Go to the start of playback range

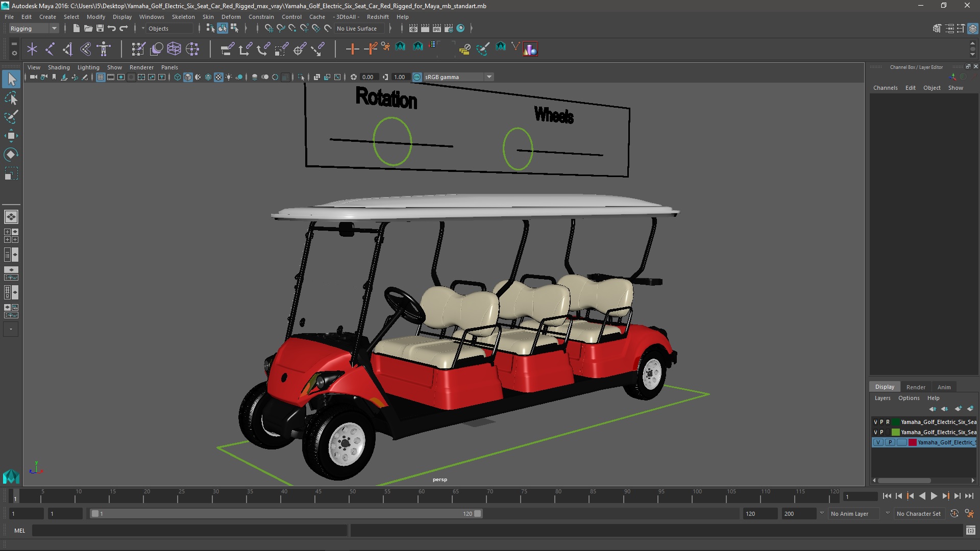click(x=887, y=496)
